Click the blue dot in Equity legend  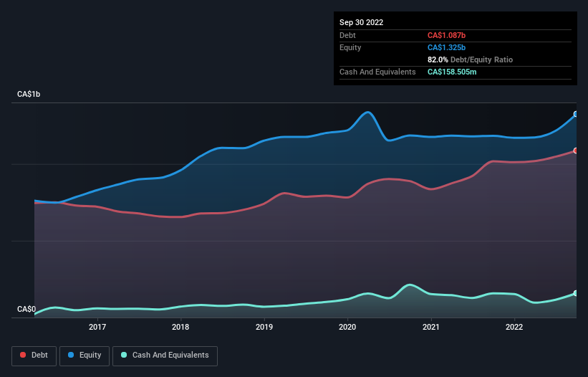point(71,355)
